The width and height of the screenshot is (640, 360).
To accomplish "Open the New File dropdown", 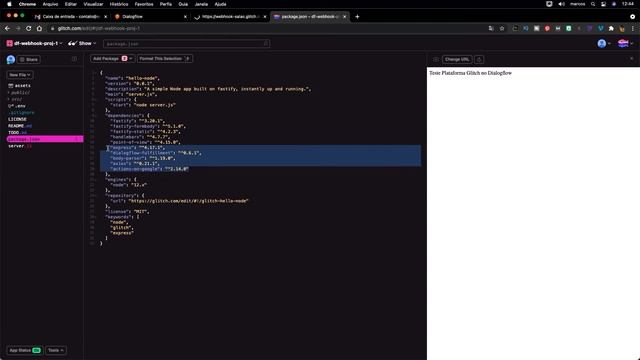I will coord(20,75).
